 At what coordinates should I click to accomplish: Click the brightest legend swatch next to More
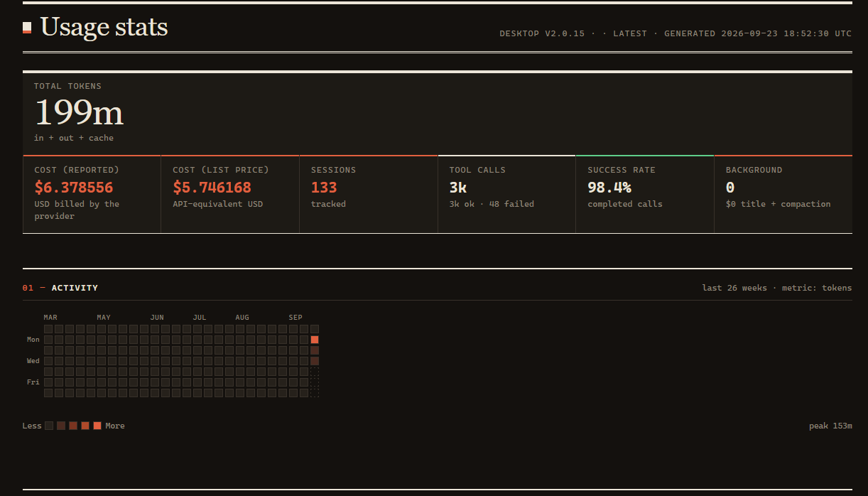click(97, 426)
